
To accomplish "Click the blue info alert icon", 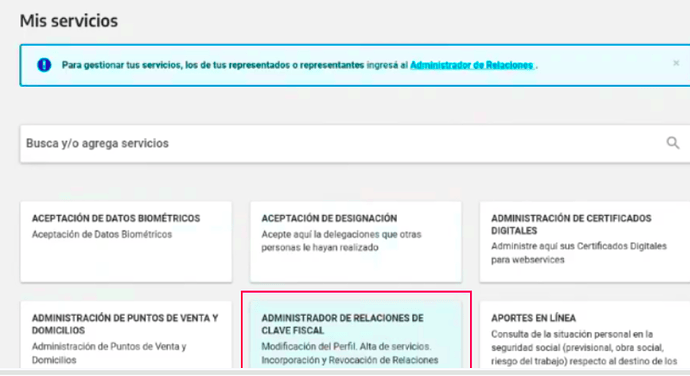I will pyautogui.click(x=44, y=65).
